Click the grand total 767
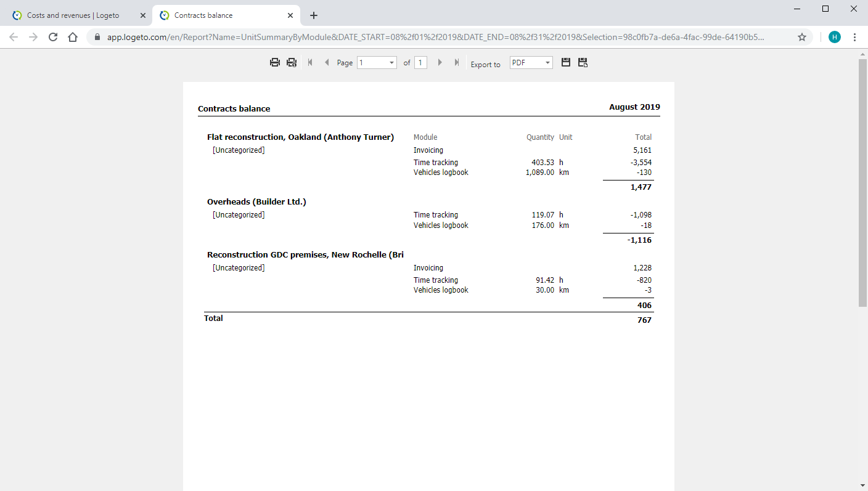This screenshot has height=491, width=868. pyautogui.click(x=644, y=320)
